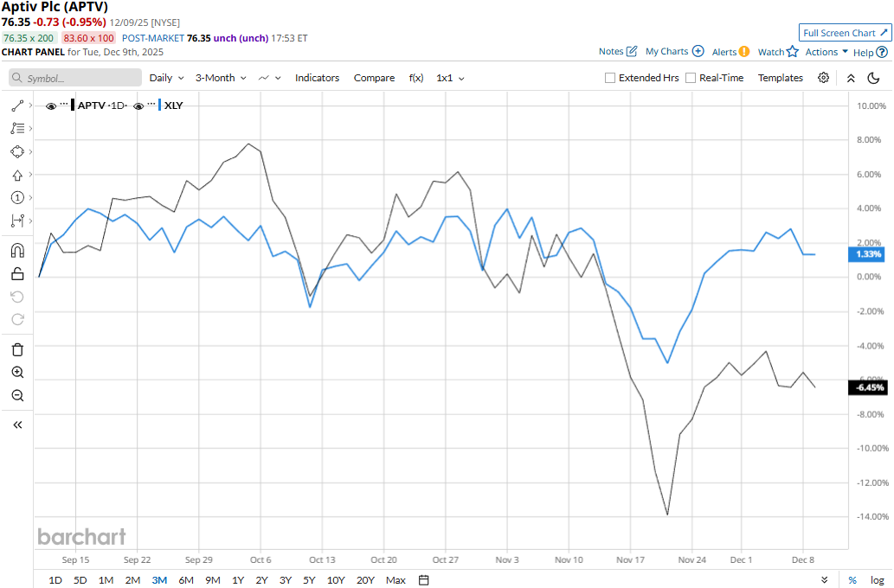Open the chart type line dropdown

tap(270, 78)
